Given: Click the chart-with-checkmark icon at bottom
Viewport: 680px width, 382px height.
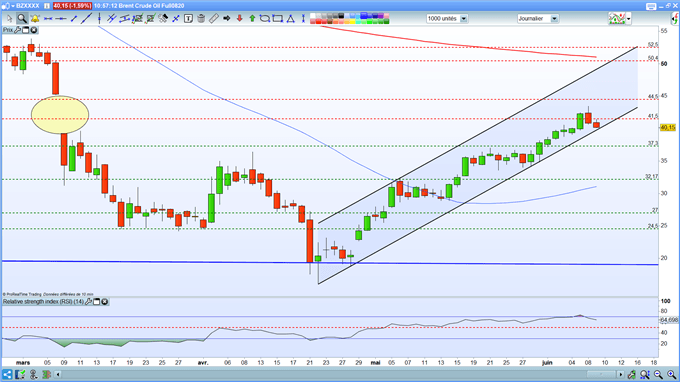Looking at the screenshot, I should (x=20, y=374).
